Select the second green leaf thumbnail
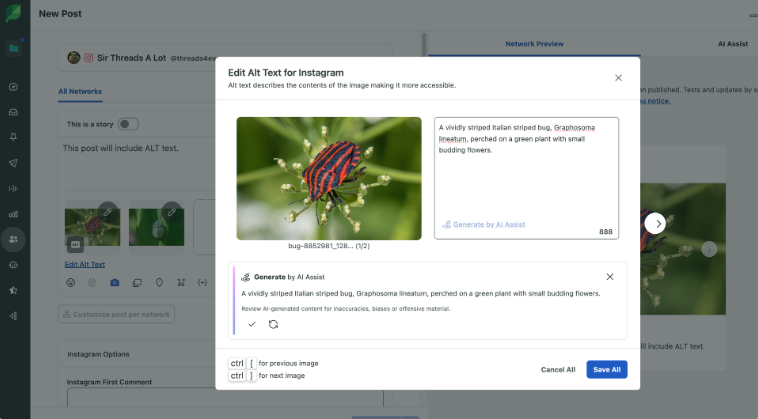Viewport: 758px width, 419px height. (x=157, y=227)
